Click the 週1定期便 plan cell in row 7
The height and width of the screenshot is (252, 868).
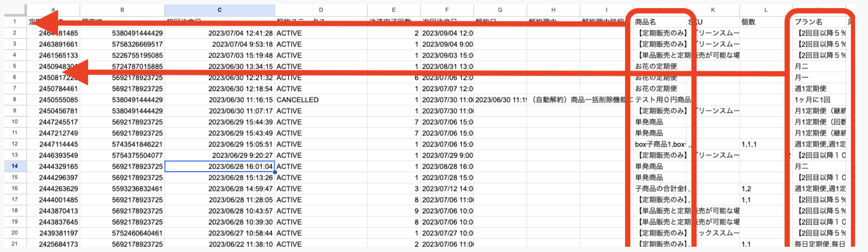pyautogui.click(x=819, y=89)
